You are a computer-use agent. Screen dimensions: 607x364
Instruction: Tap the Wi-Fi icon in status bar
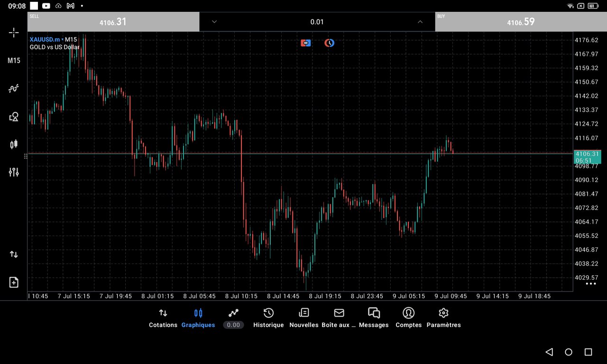[x=570, y=6]
